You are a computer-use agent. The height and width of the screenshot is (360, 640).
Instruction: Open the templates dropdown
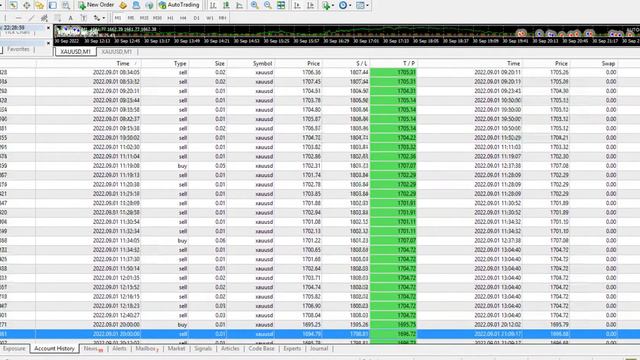[x=362, y=5]
